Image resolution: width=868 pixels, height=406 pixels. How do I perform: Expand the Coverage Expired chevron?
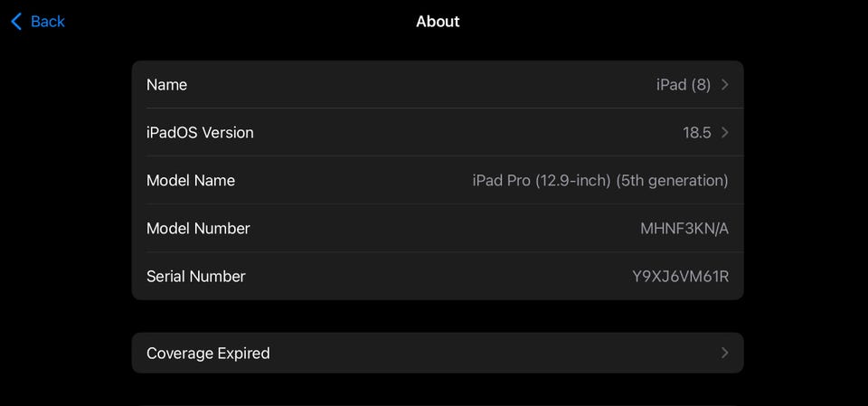point(725,354)
